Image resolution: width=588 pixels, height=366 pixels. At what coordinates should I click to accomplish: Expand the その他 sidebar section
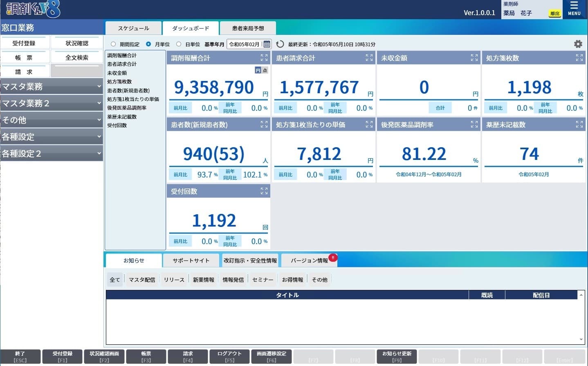coord(52,120)
